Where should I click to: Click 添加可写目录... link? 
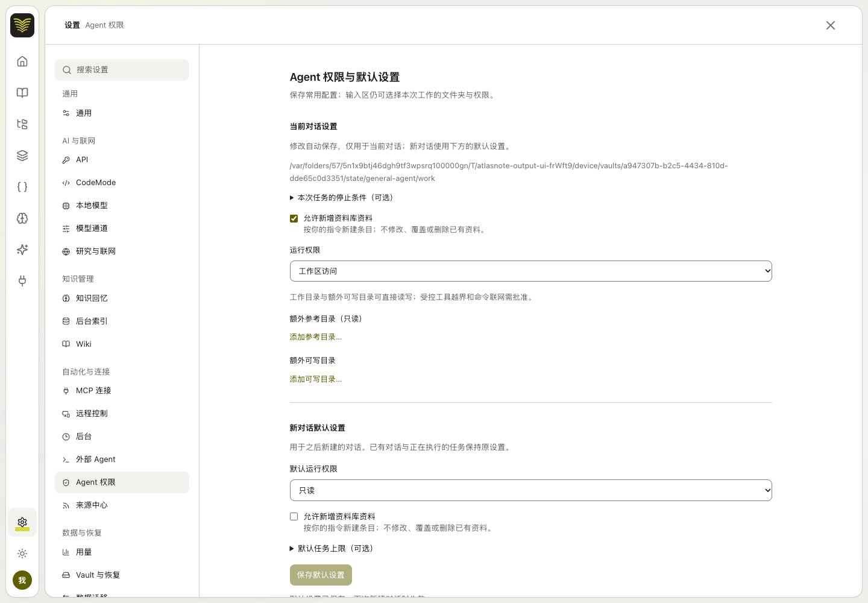pyautogui.click(x=316, y=379)
